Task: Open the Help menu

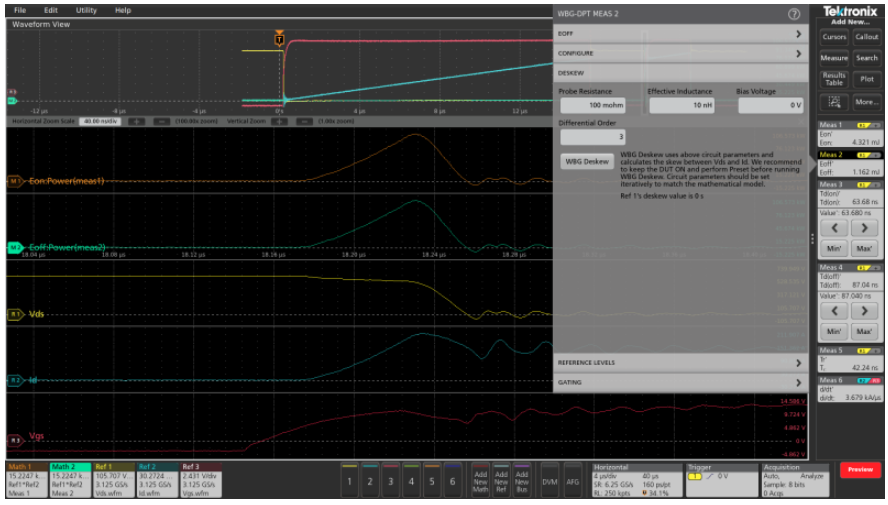Action: (x=123, y=10)
